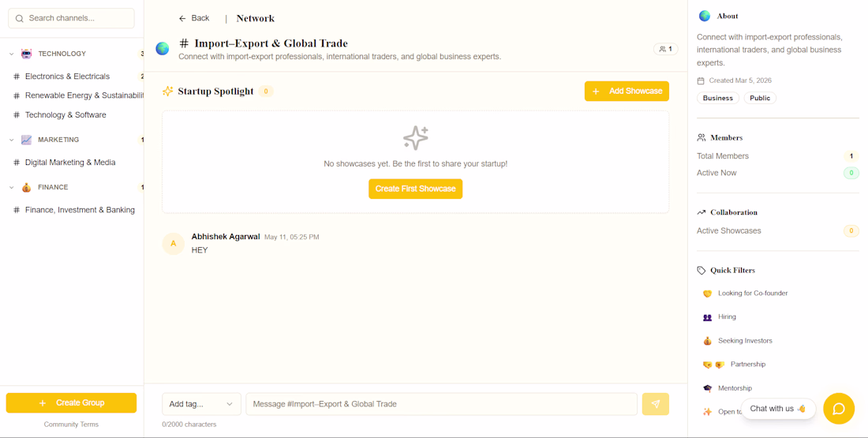Toggle the Hiring quick filter
The height and width of the screenshot is (438, 868).
tap(720, 316)
